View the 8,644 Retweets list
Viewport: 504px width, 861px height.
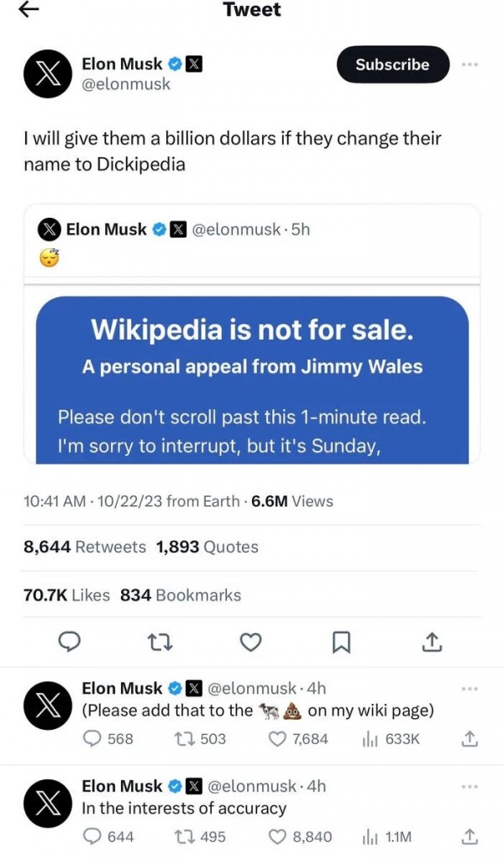85,547
